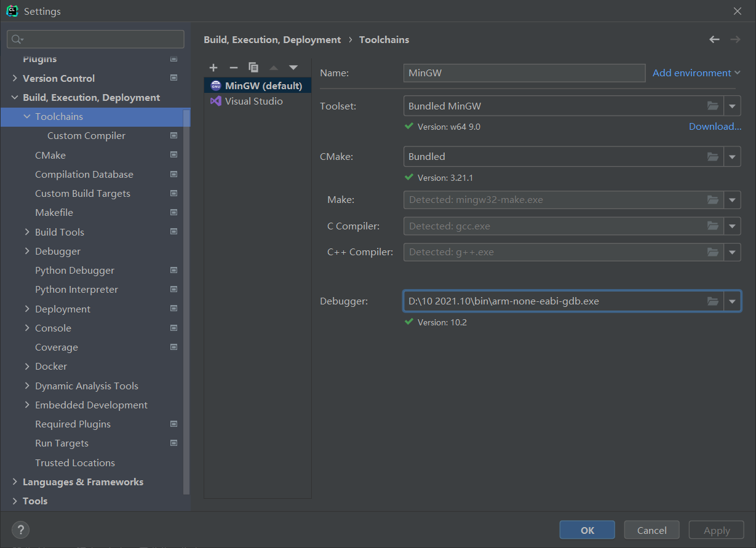The width and height of the screenshot is (756, 548).
Task: Open the Debugger dropdown arrow
Action: [x=732, y=301]
